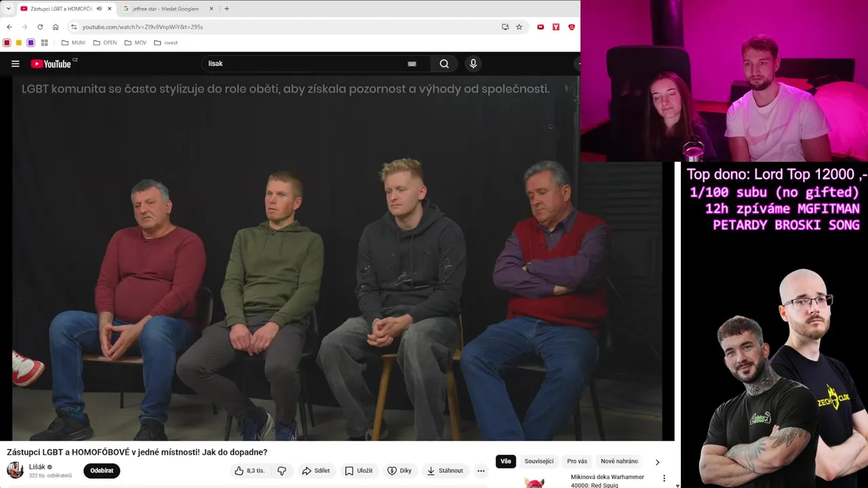Open the three-dot more actions menu
This screenshot has width=868, height=488.
481,470
